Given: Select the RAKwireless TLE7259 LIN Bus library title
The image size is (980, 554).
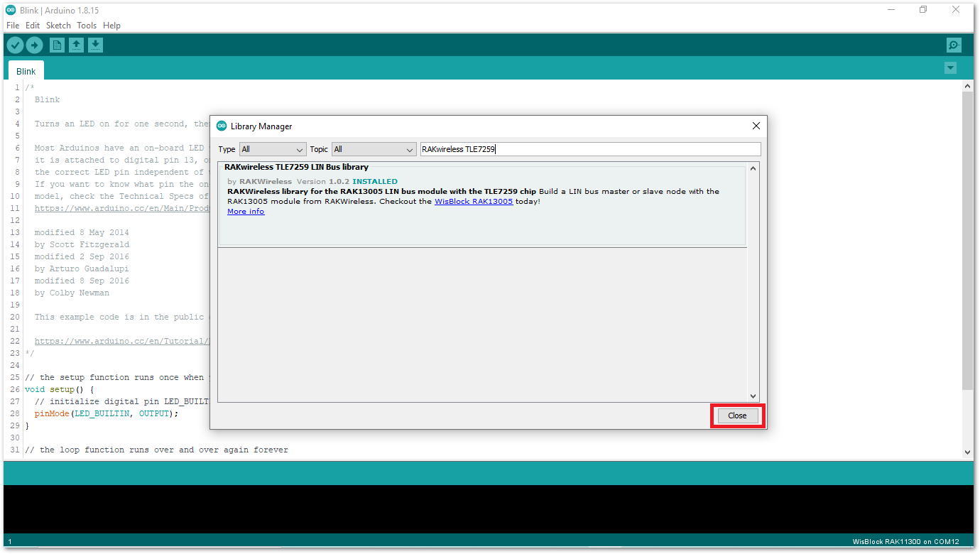Looking at the screenshot, I should [x=296, y=168].
